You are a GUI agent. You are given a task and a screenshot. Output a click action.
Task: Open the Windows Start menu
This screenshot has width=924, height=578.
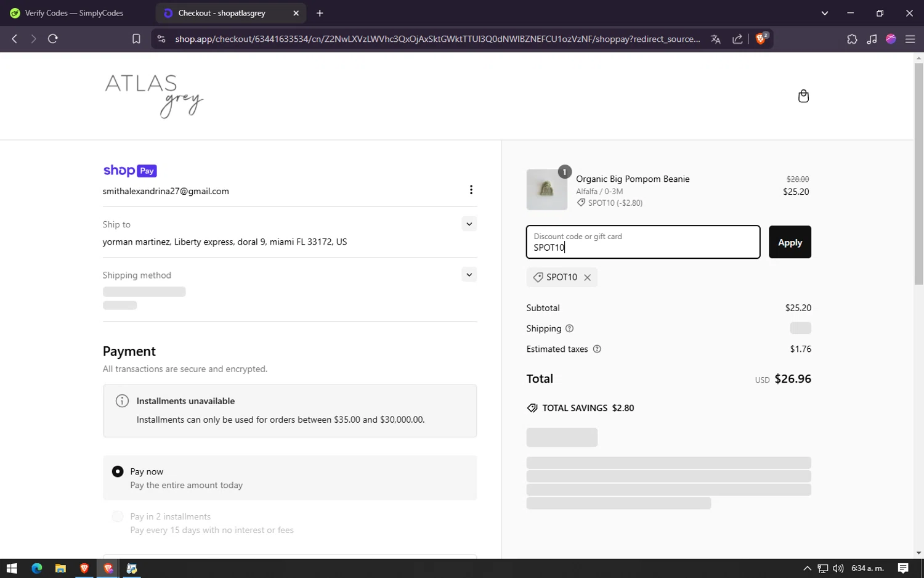click(x=12, y=568)
